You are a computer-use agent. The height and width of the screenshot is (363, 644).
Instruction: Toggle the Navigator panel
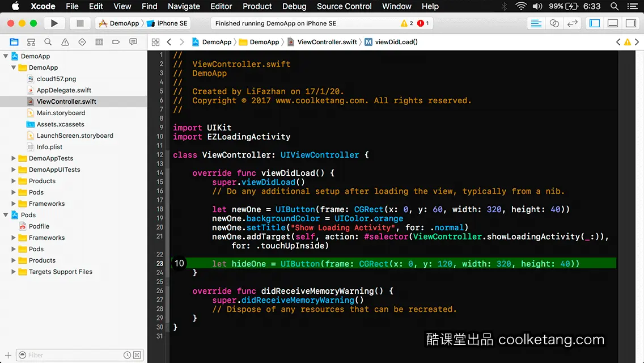click(595, 23)
